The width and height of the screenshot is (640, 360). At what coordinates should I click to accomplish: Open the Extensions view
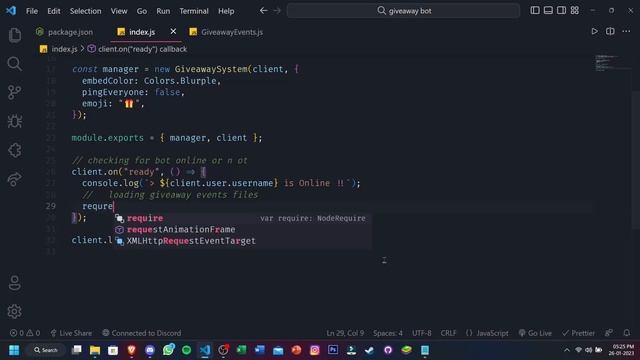15,150
